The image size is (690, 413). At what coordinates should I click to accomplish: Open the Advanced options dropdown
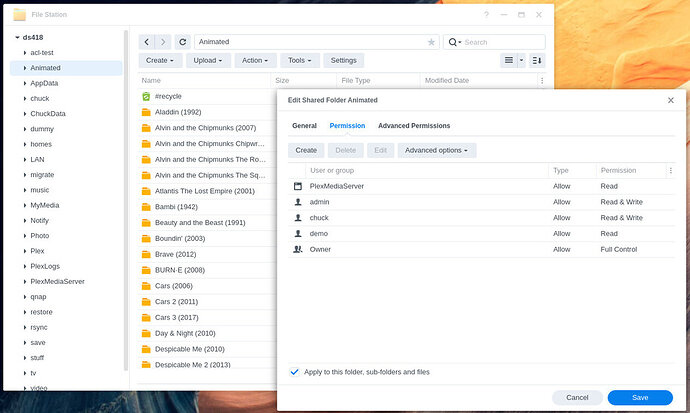pos(437,150)
